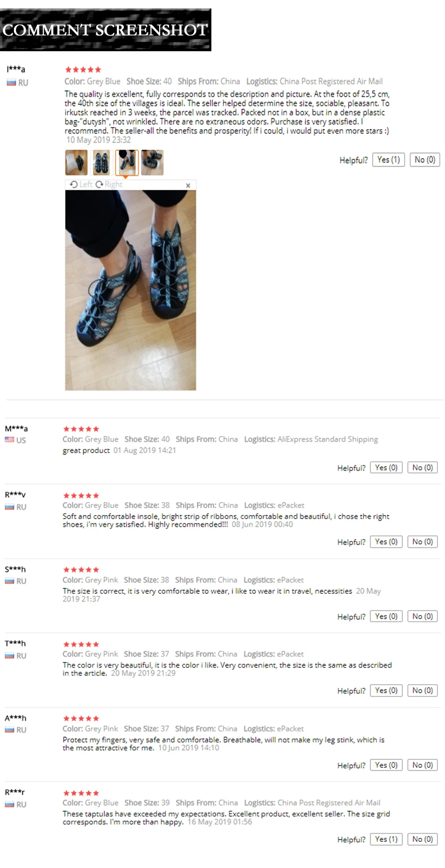
Task: Click the US flag next to M***a
Action: (9, 440)
